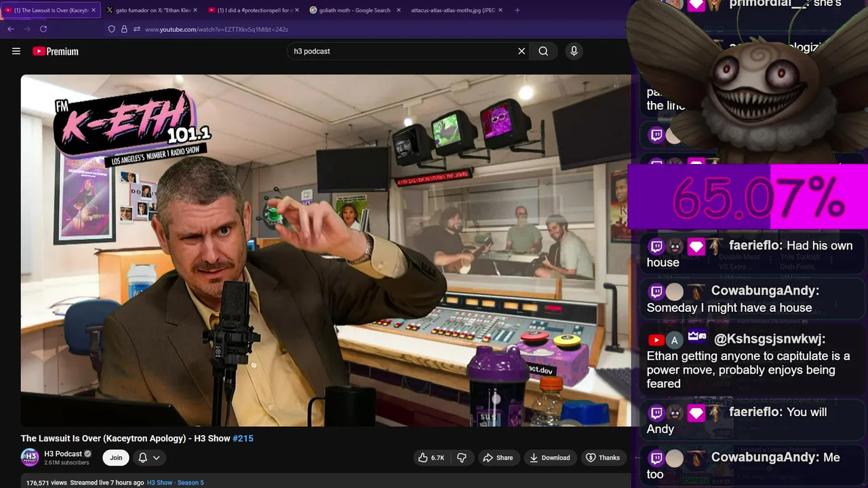Screen dimensions: 868x488
Task: Click the Thanks button
Action: (603, 457)
